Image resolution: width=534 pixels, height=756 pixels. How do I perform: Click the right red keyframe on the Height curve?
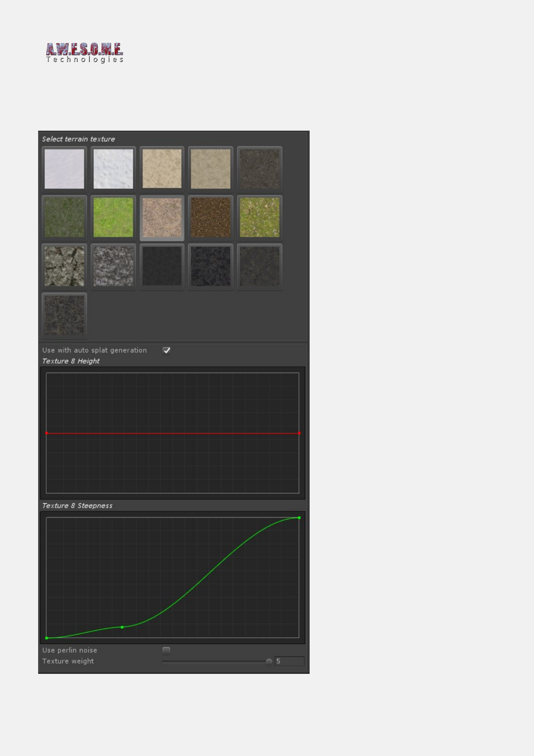coord(299,433)
